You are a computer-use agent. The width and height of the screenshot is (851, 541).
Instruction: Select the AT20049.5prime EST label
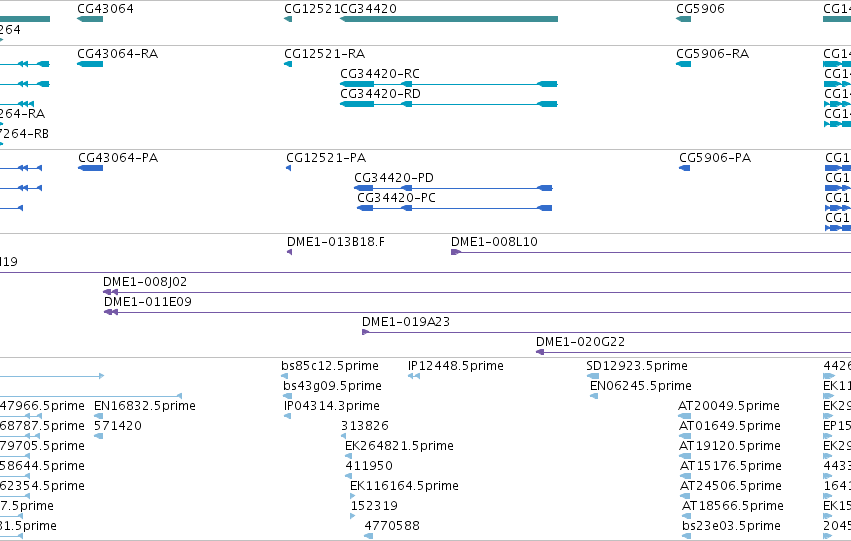(729, 406)
